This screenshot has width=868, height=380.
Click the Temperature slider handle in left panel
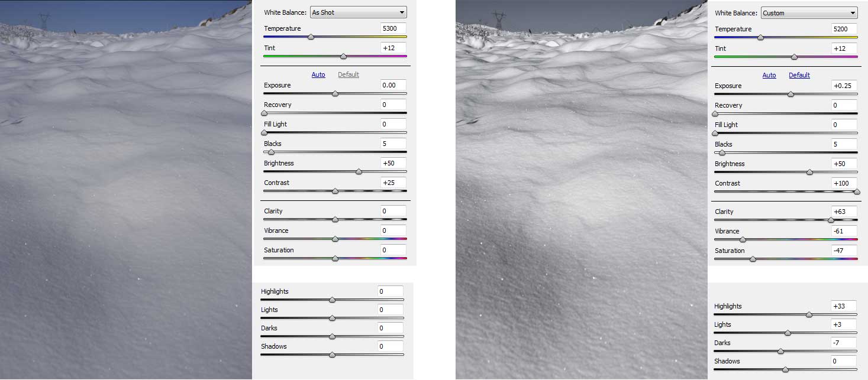[311, 37]
